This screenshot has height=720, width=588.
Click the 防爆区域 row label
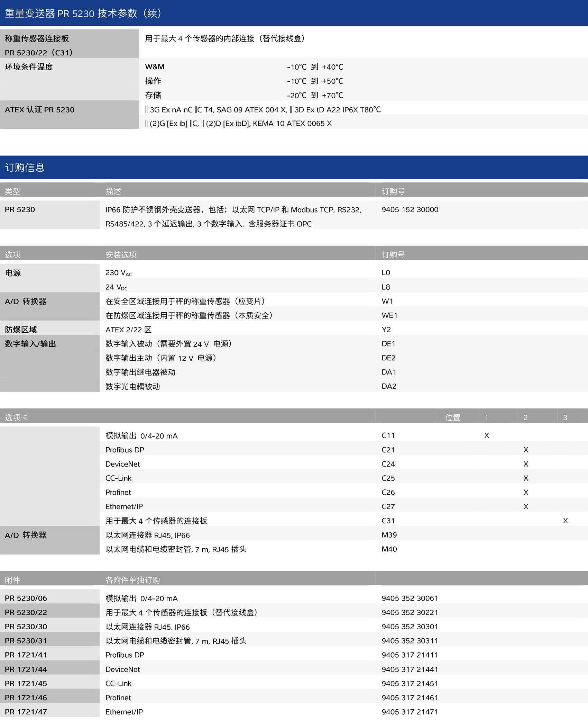coord(21,330)
